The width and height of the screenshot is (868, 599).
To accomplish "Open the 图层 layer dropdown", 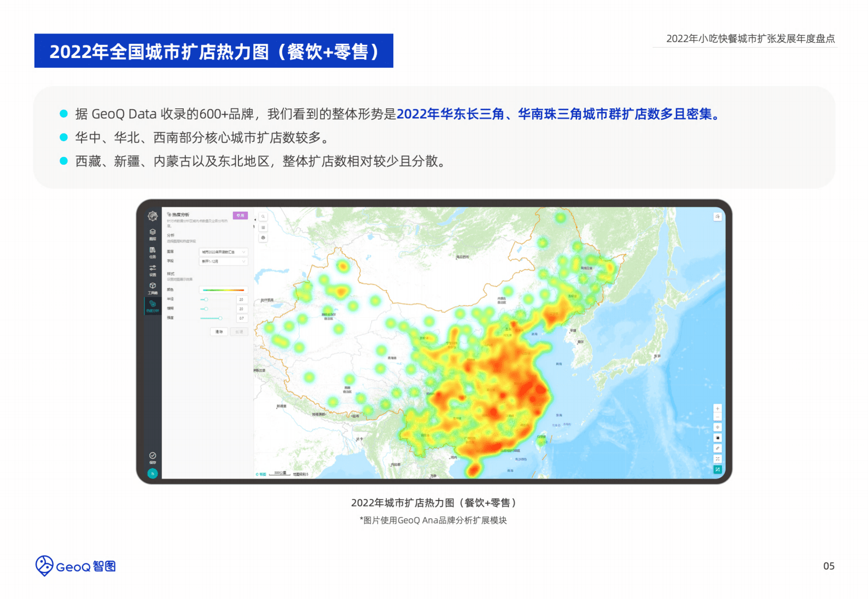I will click(223, 252).
